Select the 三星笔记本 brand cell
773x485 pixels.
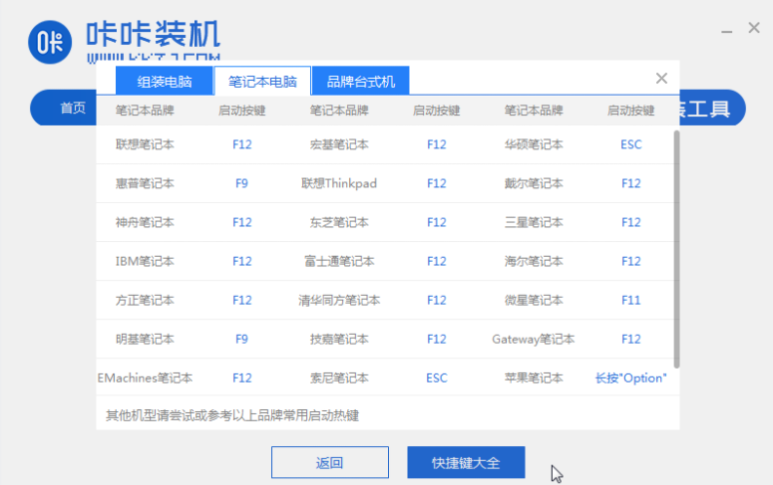533,222
